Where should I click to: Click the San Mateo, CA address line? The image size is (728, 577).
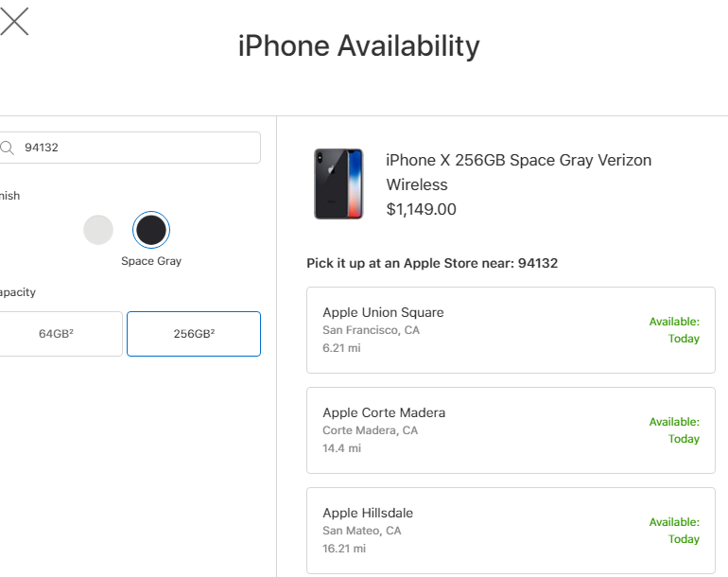pyautogui.click(x=362, y=531)
